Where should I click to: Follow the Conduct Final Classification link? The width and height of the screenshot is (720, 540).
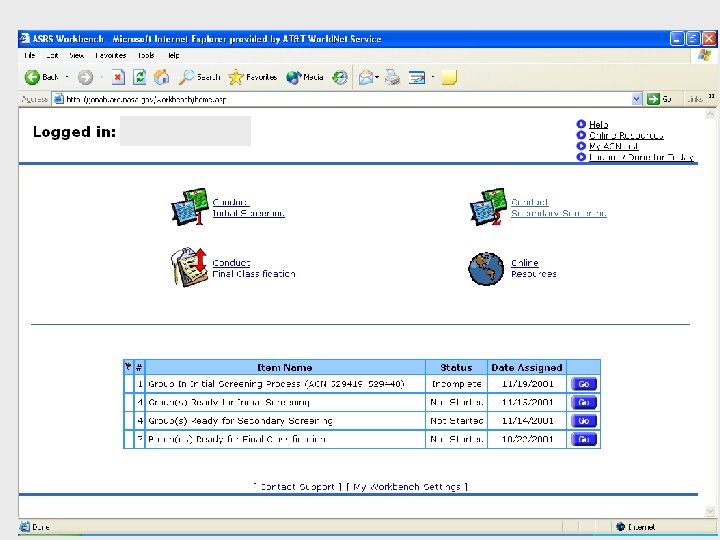pos(253,268)
